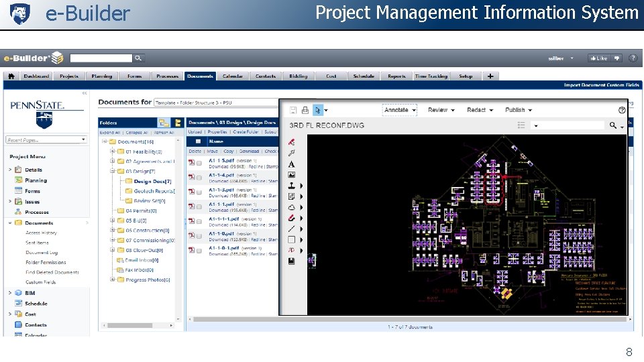
Task: Click the horizontal scrollbar under the document list
Action: 410,319
